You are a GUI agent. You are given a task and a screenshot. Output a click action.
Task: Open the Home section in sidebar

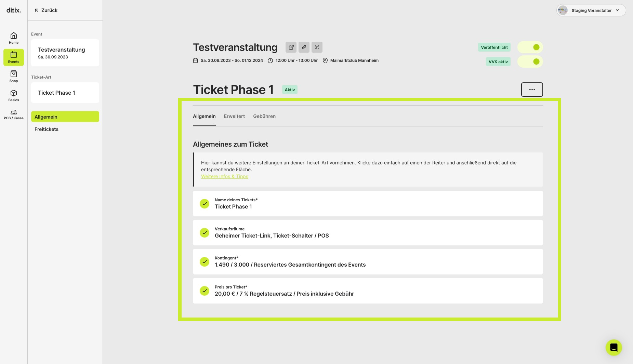[x=14, y=38]
